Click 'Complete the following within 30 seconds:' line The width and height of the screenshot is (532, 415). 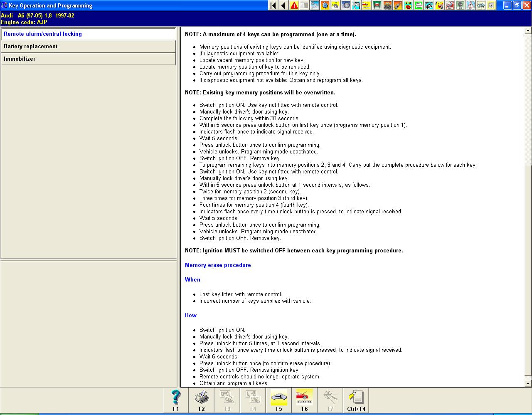(249, 119)
